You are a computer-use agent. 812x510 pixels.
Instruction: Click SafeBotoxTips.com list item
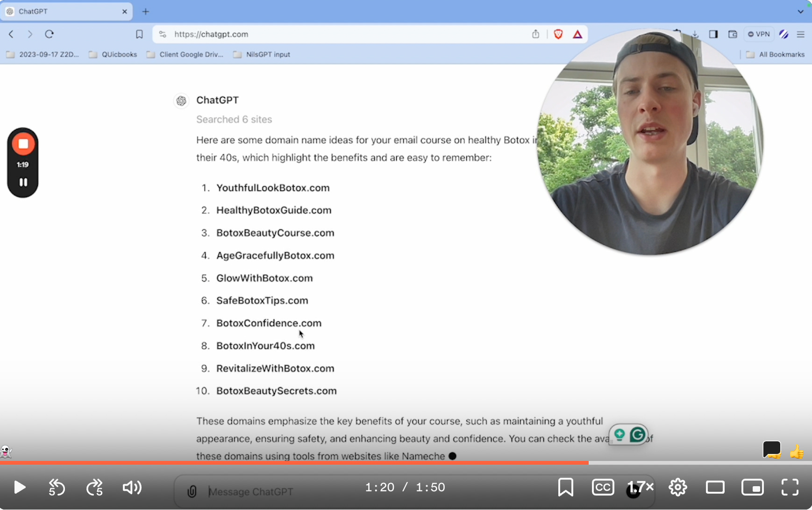pos(262,300)
